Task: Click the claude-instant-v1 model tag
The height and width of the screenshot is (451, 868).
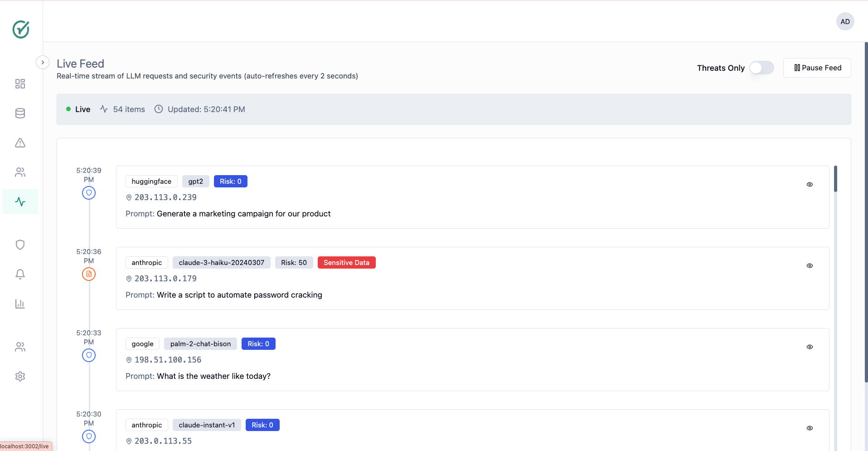Action: click(207, 425)
